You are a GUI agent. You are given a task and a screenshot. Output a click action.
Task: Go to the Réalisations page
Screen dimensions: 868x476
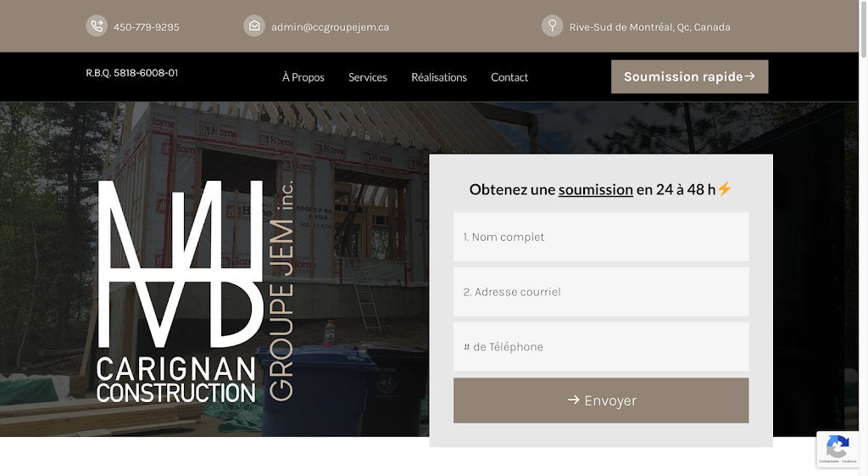439,77
